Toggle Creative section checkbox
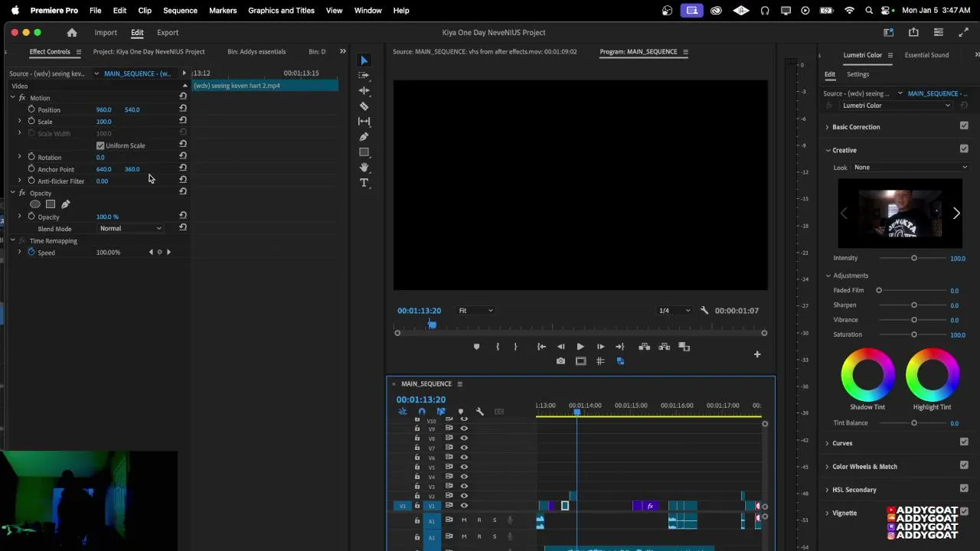 click(964, 149)
